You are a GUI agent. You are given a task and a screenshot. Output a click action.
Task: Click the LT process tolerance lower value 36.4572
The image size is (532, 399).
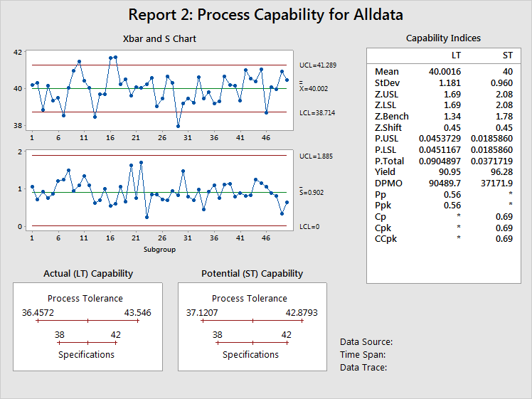coord(38,312)
